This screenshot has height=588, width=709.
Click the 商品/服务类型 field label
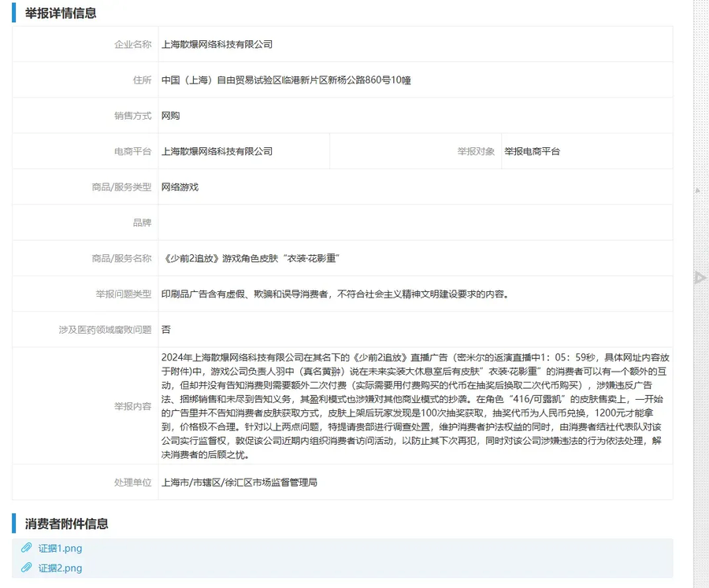pyautogui.click(x=121, y=187)
